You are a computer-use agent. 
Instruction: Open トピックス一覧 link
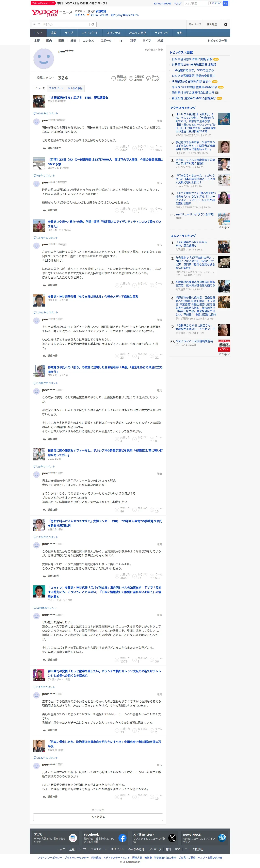217,41
